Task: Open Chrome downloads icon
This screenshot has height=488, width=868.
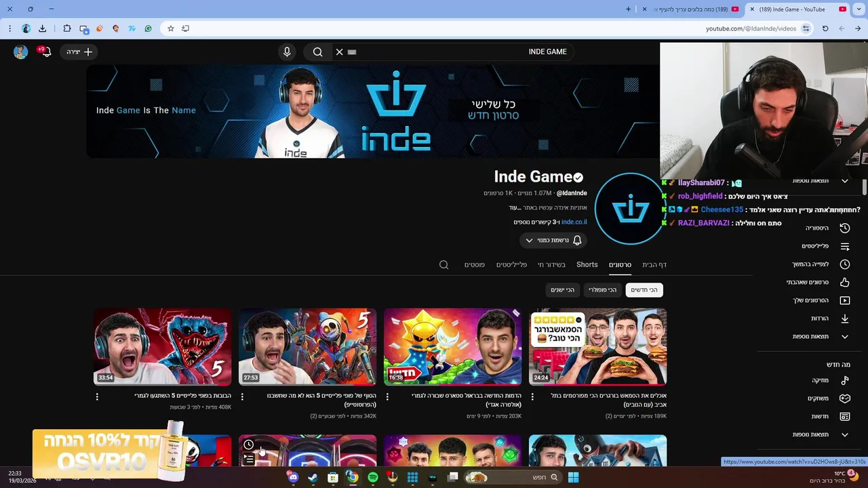Action: click(x=42, y=28)
